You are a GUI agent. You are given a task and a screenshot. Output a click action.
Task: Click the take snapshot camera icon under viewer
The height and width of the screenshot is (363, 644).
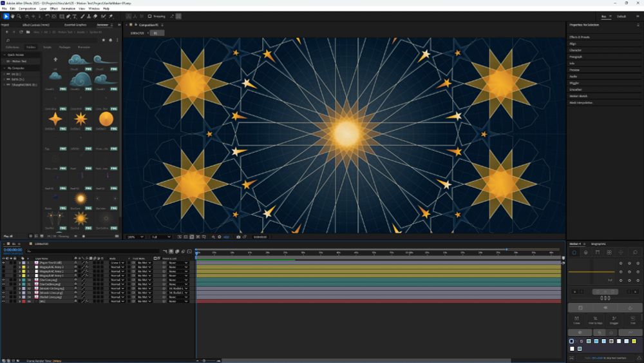(x=238, y=237)
